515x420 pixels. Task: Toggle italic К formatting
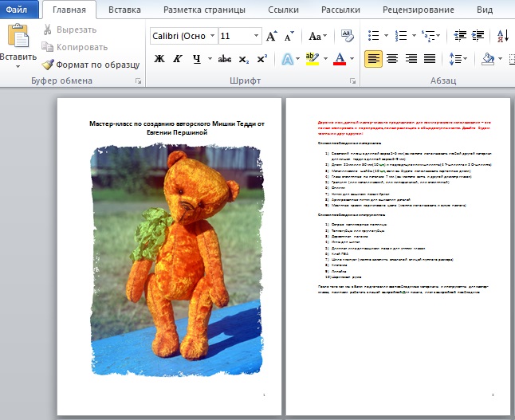click(178, 59)
